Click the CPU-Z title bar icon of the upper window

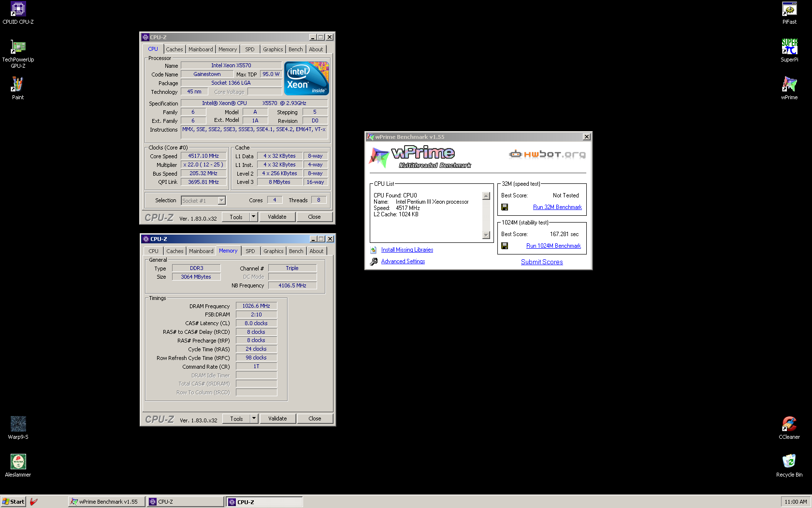pyautogui.click(x=145, y=37)
